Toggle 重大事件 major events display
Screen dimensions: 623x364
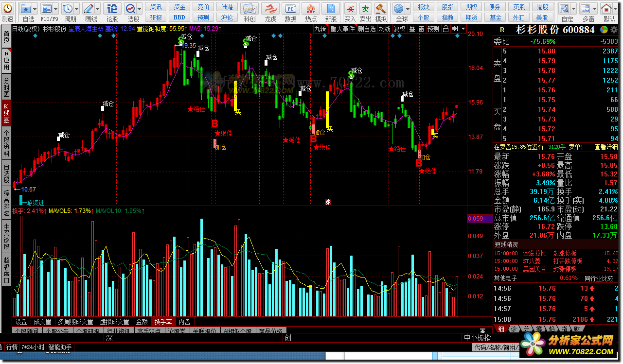343,29
